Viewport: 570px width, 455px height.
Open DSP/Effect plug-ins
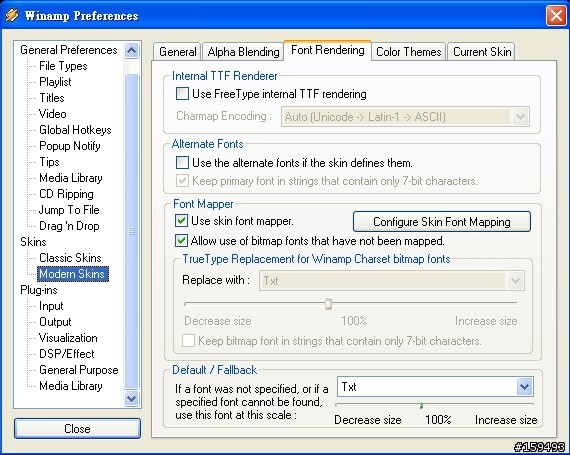tap(67, 354)
